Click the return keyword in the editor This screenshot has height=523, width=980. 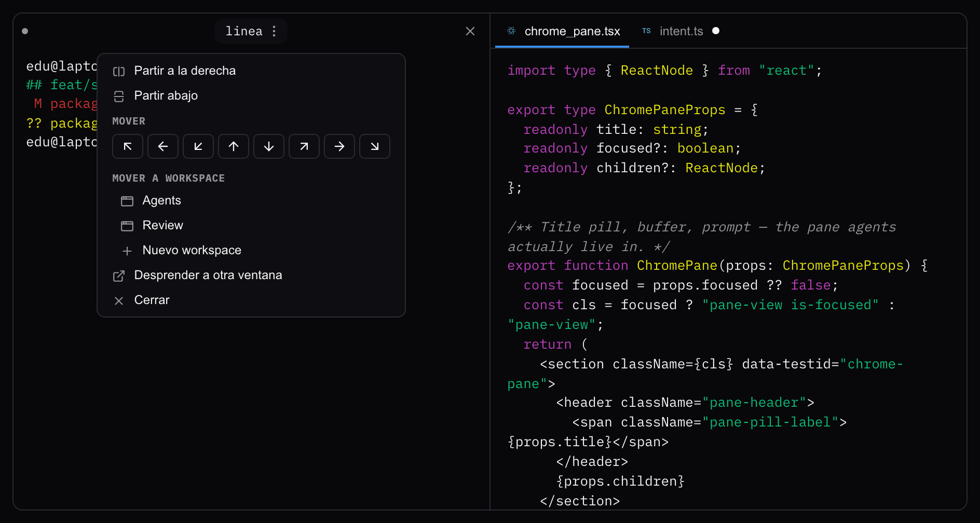548,345
